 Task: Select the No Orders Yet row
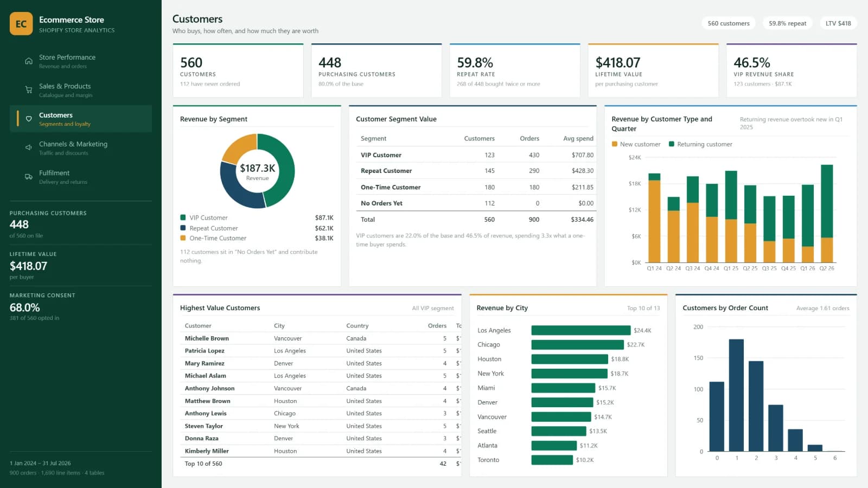477,203
